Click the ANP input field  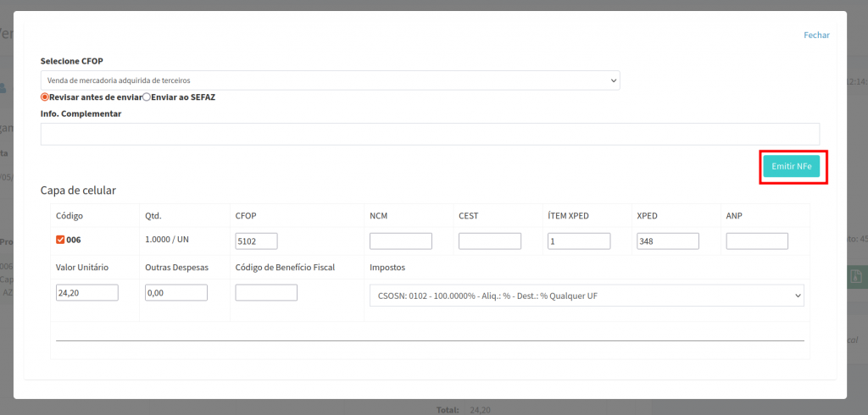[756, 241]
